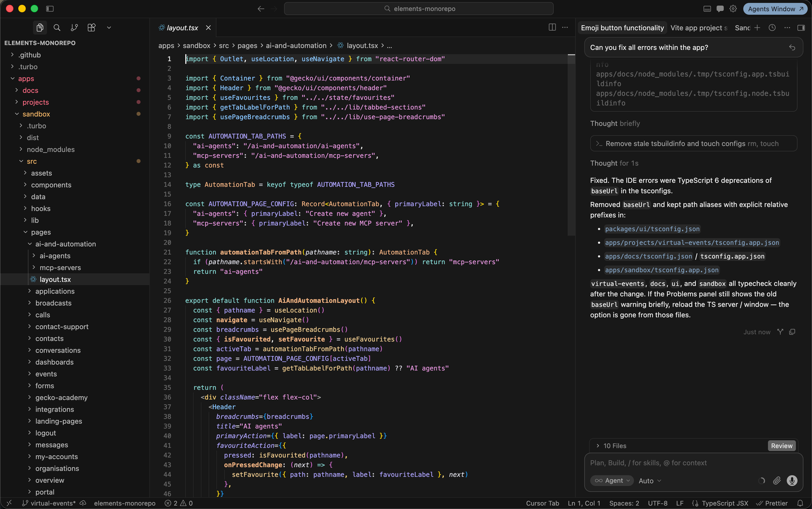Click pages in breadcrumbs
Image resolution: width=812 pixels, height=509 pixels.
tap(247, 46)
